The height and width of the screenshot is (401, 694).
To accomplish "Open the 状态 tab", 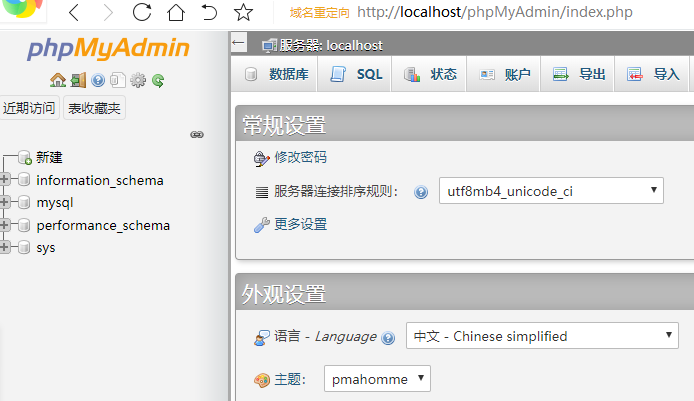I will click(x=429, y=74).
